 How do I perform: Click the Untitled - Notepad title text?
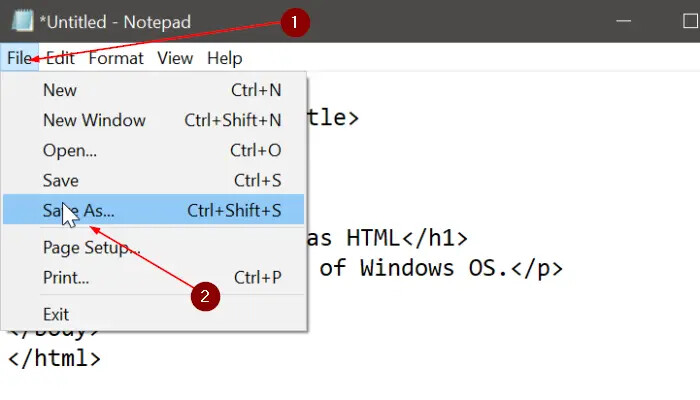[115, 22]
